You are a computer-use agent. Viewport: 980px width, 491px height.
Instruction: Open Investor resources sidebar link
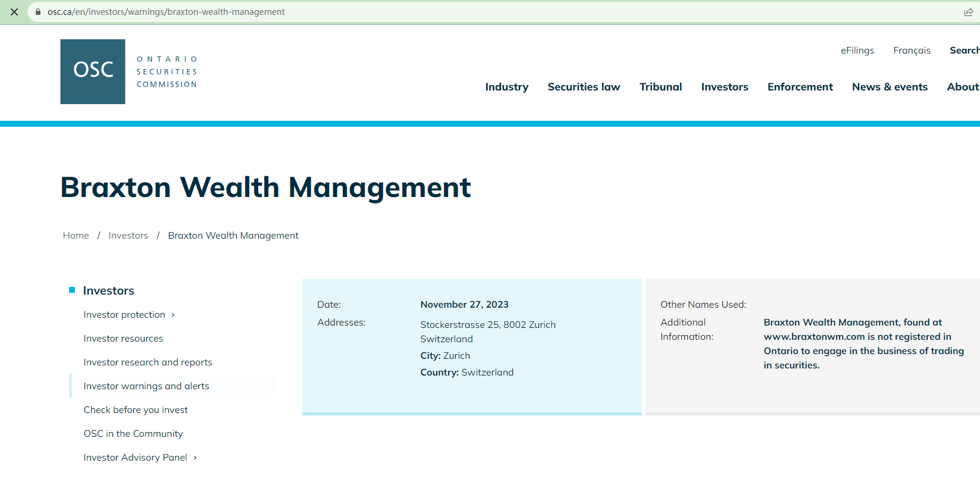123,339
